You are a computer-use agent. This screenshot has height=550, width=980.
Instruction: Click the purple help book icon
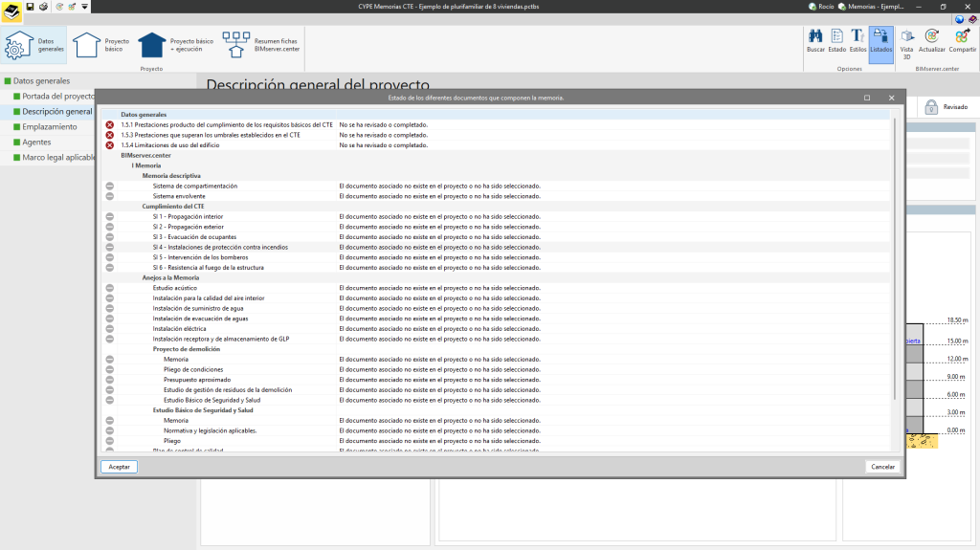(972, 19)
